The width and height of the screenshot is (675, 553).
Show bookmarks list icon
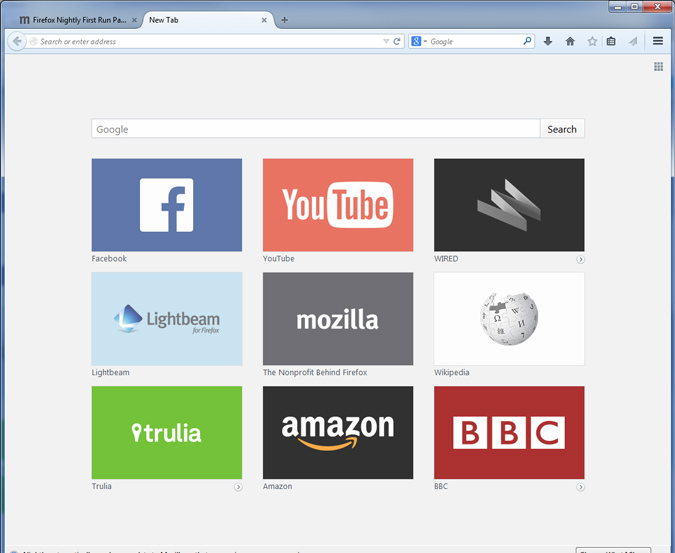611,42
